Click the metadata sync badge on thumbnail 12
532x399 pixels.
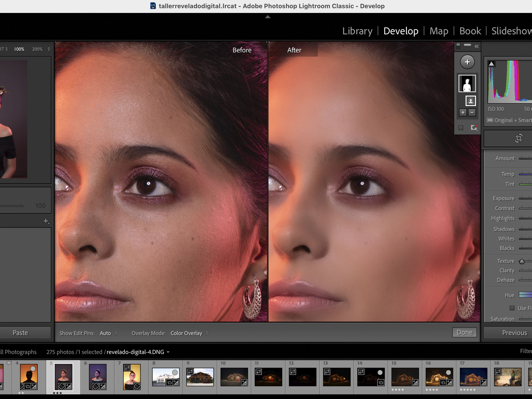click(293, 372)
